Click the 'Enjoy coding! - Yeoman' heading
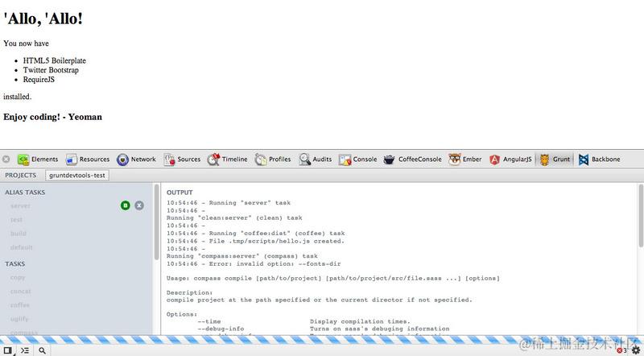Screen dimensions: 644x356 pos(52,117)
